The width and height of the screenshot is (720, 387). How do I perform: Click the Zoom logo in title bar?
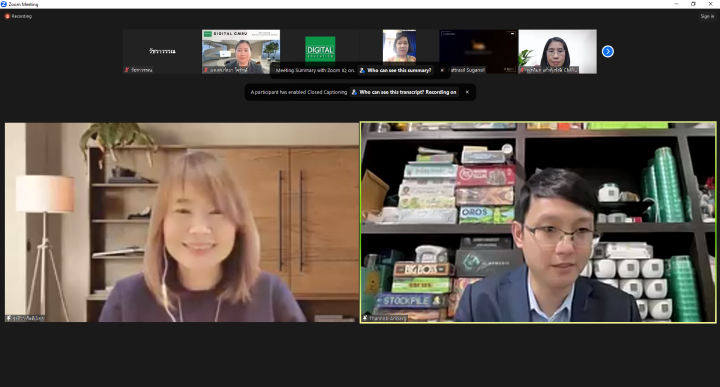point(4,4)
